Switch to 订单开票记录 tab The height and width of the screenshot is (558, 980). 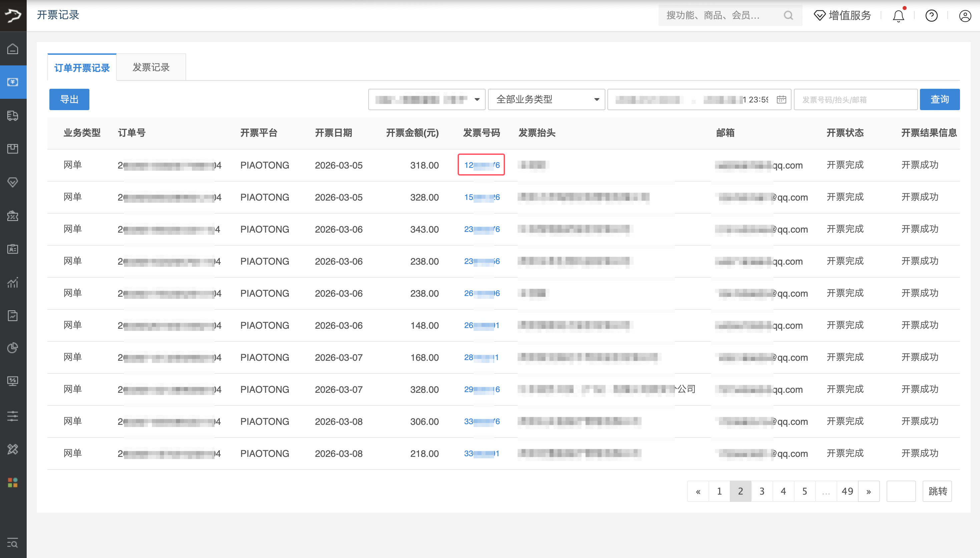(x=82, y=67)
